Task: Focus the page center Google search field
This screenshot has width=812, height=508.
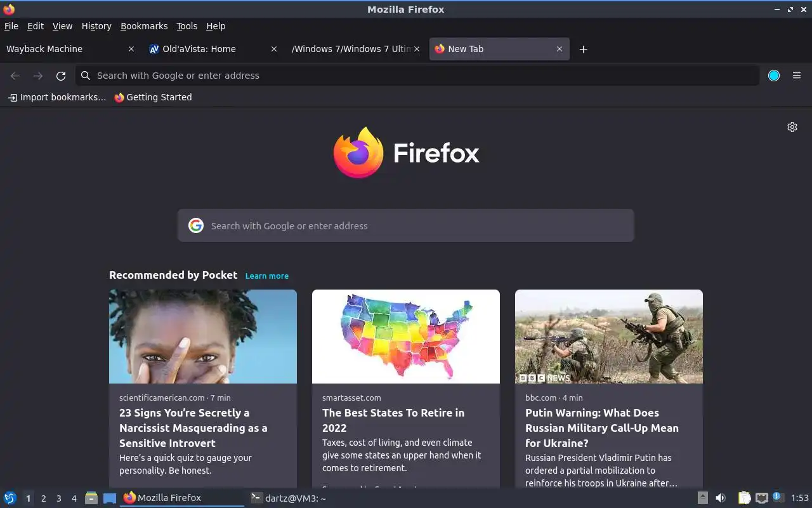Action: pos(406,225)
